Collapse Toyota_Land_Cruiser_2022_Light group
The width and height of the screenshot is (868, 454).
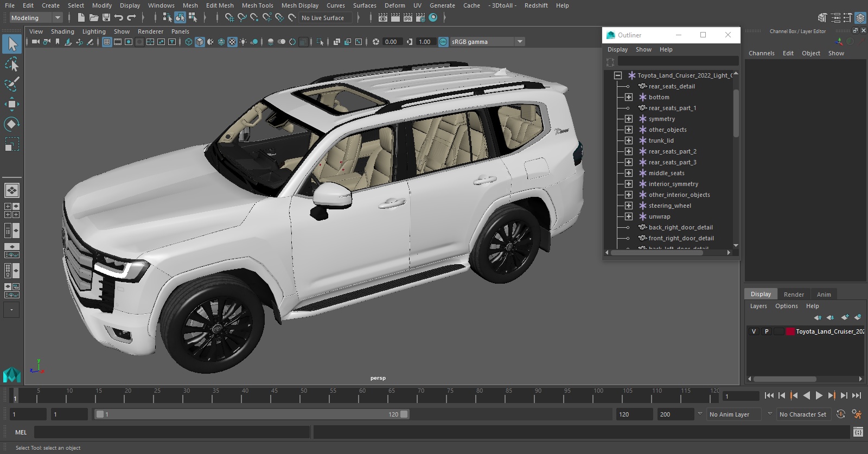pyautogui.click(x=617, y=75)
